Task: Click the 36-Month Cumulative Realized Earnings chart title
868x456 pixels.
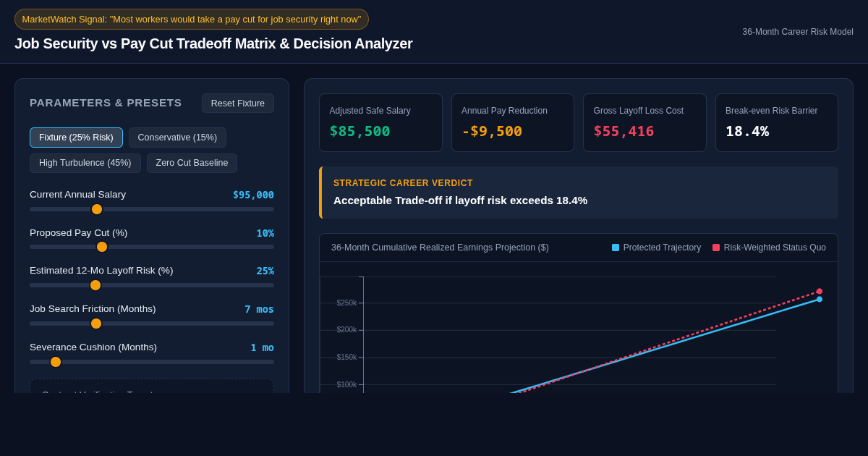Action: pyautogui.click(x=440, y=248)
